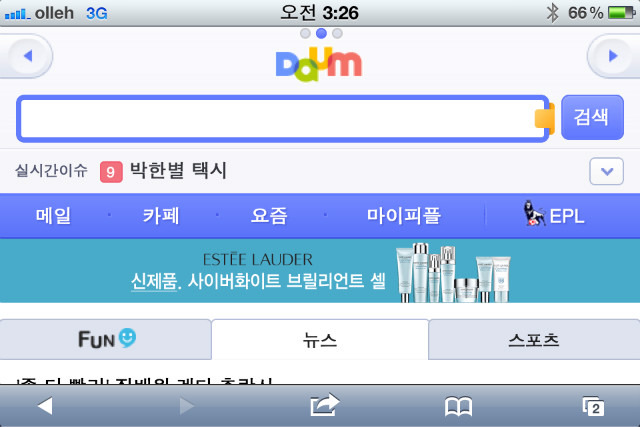Open the Safari share menu icon

pyautogui.click(x=324, y=405)
